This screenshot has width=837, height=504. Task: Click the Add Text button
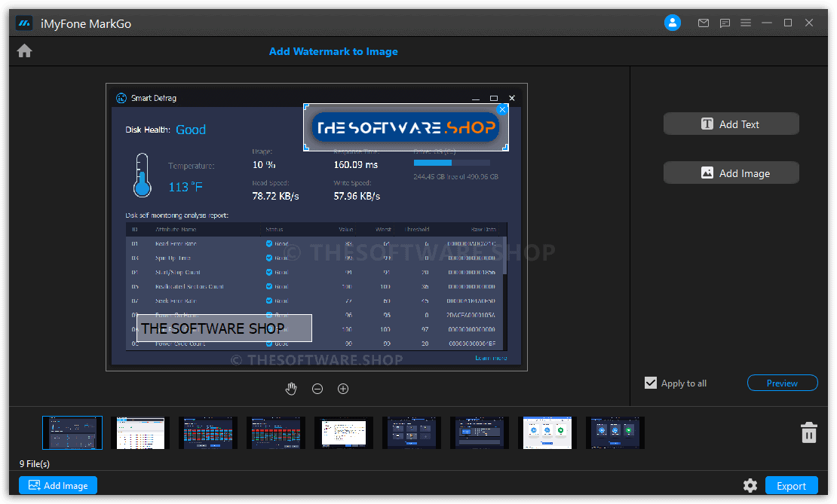pos(731,124)
